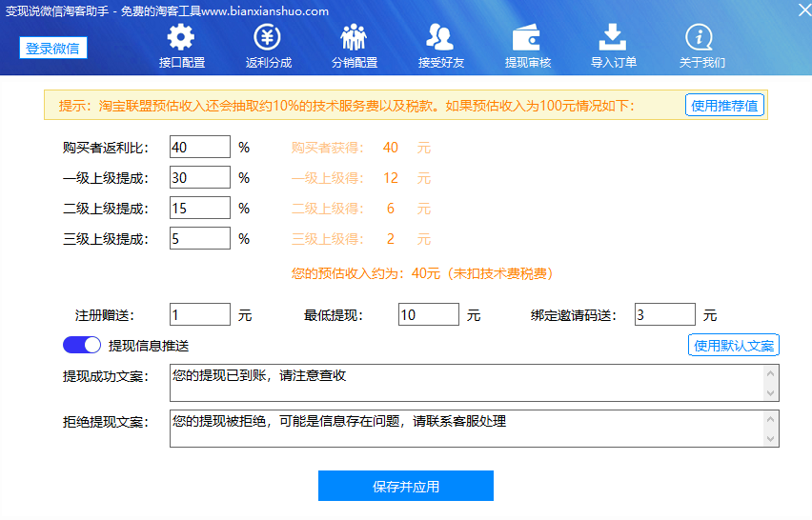Toggle the 提现信息推送 switch off
This screenshot has width=812, height=520.
(82, 345)
